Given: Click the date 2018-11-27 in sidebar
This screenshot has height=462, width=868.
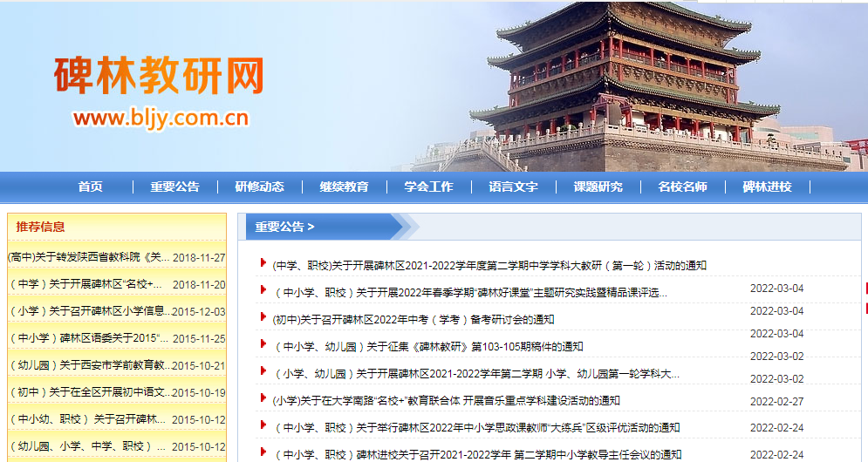Looking at the screenshot, I should click(199, 258).
